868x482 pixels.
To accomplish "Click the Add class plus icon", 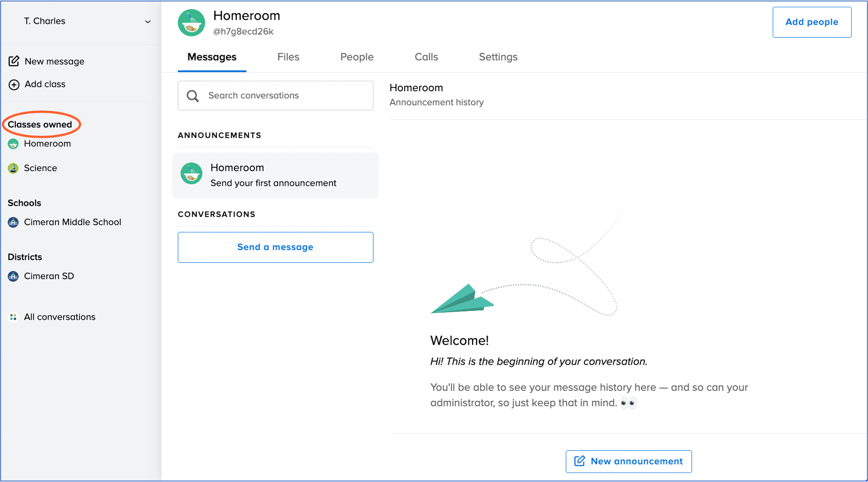I will pyautogui.click(x=14, y=84).
